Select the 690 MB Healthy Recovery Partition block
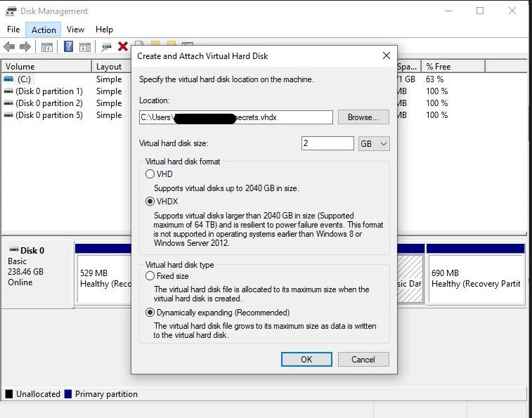This screenshot has height=418, width=532. 476,278
